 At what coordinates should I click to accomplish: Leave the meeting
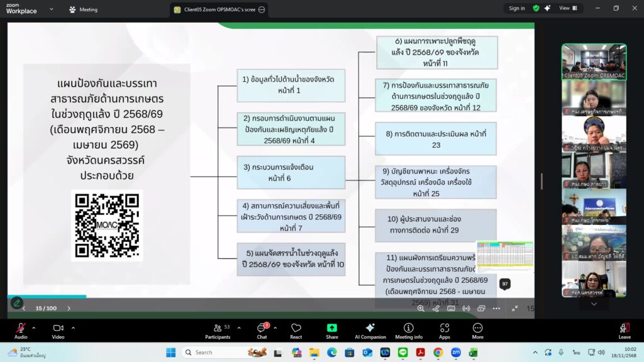pos(624,329)
